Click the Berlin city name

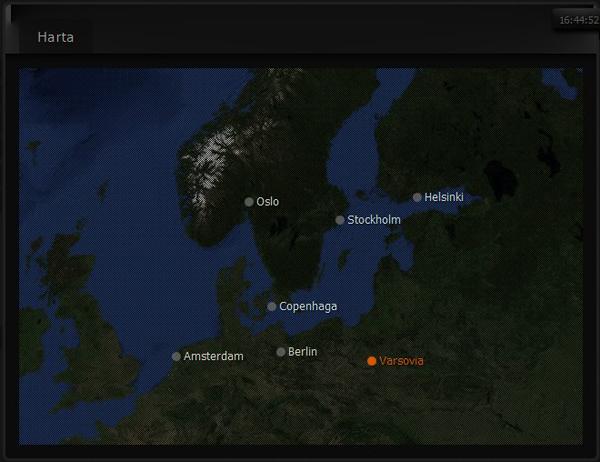pos(303,352)
